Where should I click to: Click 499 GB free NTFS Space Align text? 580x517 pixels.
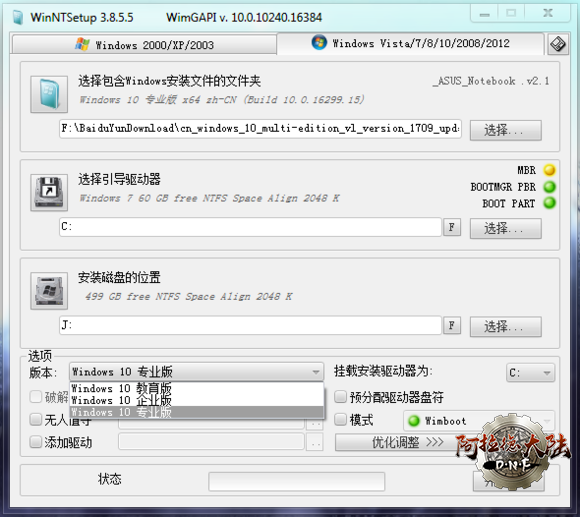point(189,296)
